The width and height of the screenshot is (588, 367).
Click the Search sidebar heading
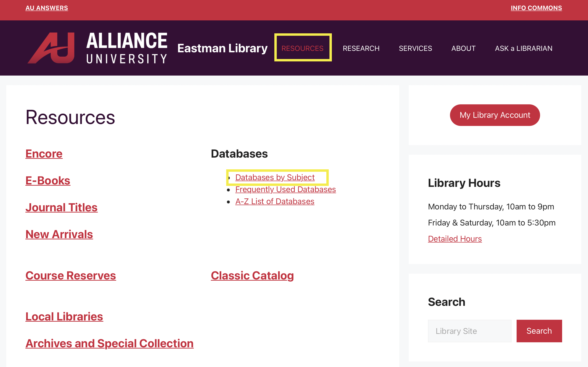[x=446, y=302]
